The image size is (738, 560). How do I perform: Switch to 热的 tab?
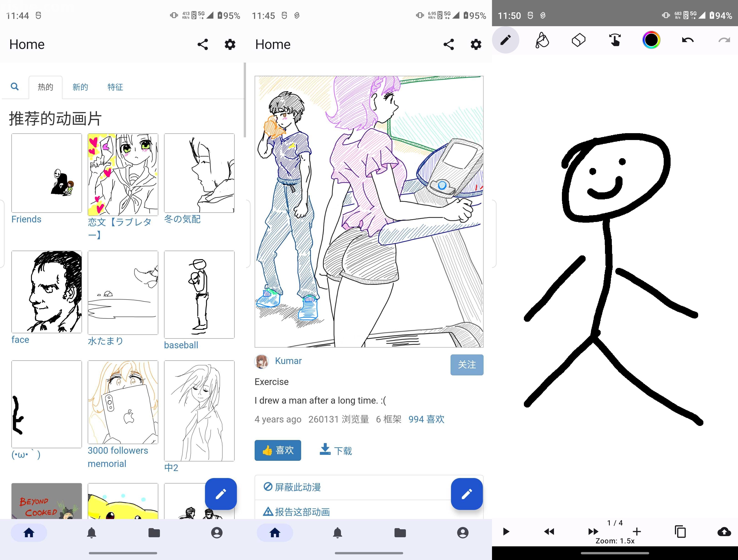[x=45, y=87]
